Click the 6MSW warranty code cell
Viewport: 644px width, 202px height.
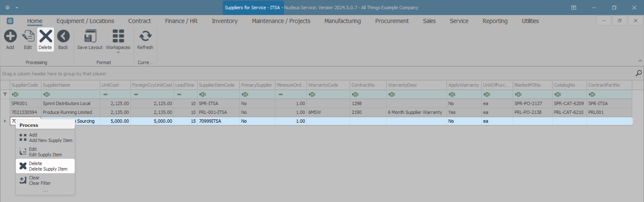point(328,112)
